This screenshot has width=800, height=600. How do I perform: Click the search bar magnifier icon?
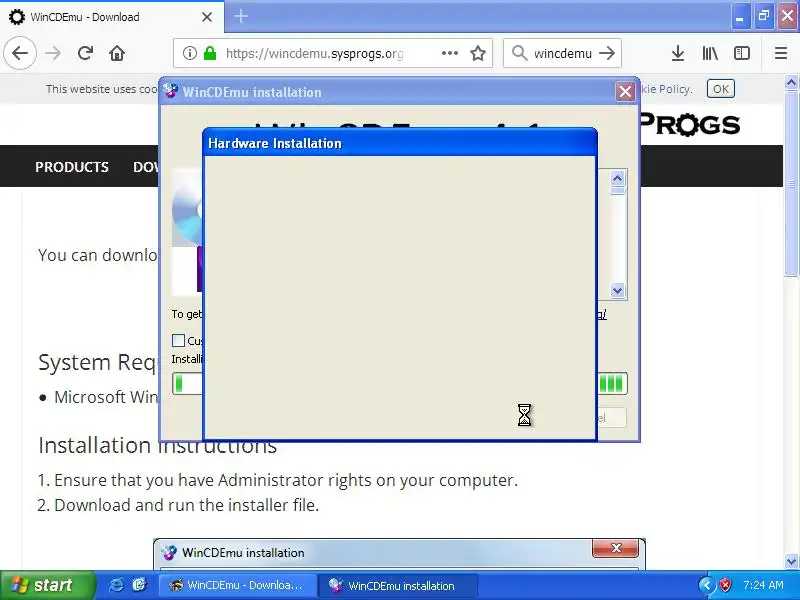[x=519, y=53]
